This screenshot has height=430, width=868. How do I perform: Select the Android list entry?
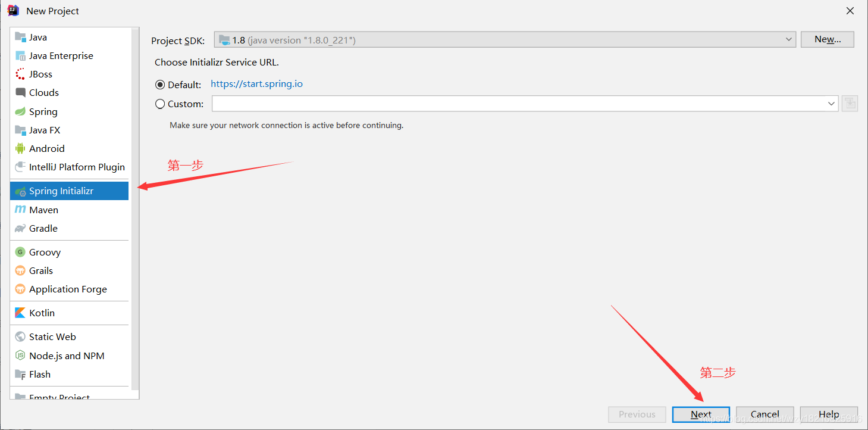[69, 148]
